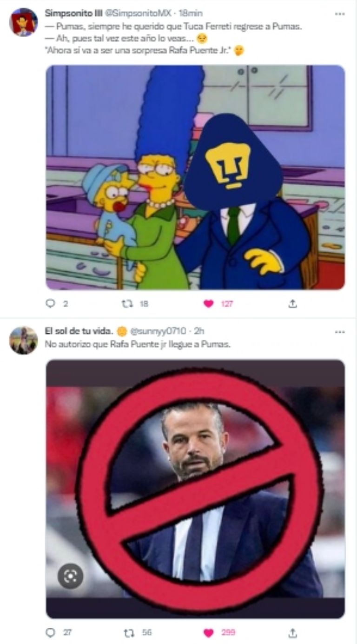Open the Simpsons Pumas meme image

point(195,177)
